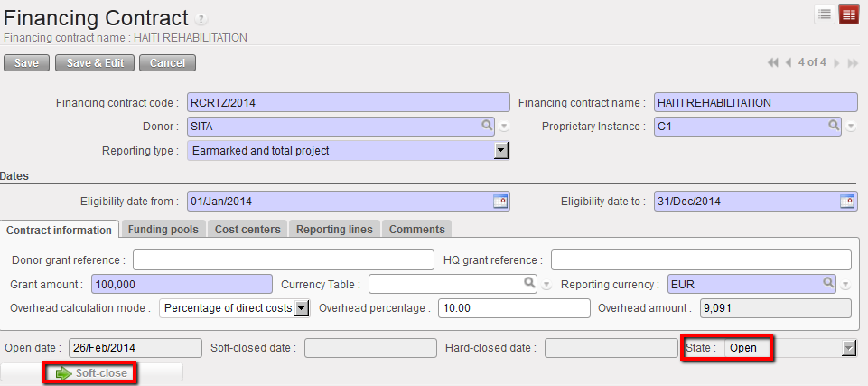
Task: Switch to the Reporting lines tab
Action: coord(334,230)
